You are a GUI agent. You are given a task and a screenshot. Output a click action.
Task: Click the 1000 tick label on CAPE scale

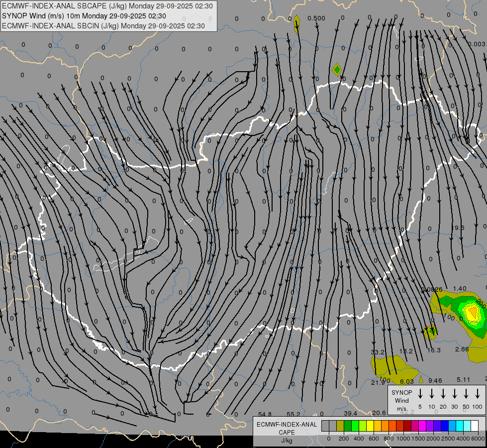click(403, 439)
